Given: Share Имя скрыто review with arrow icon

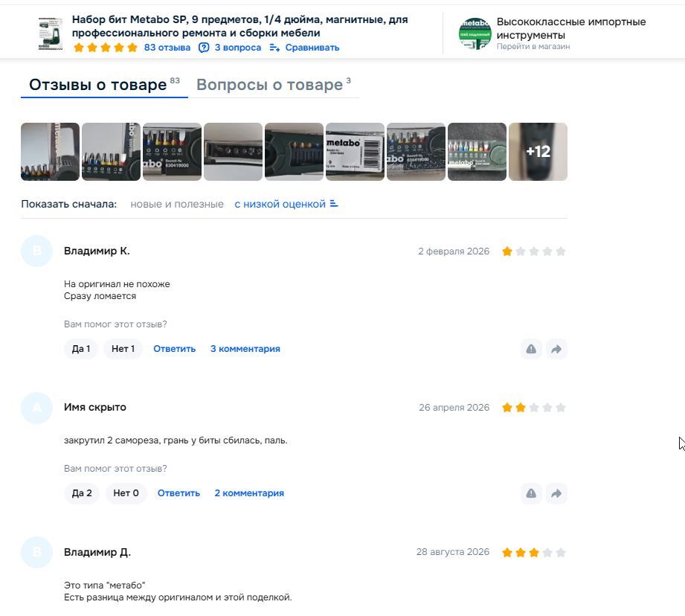Looking at the screenshot, I should click(x=556, y=493).
